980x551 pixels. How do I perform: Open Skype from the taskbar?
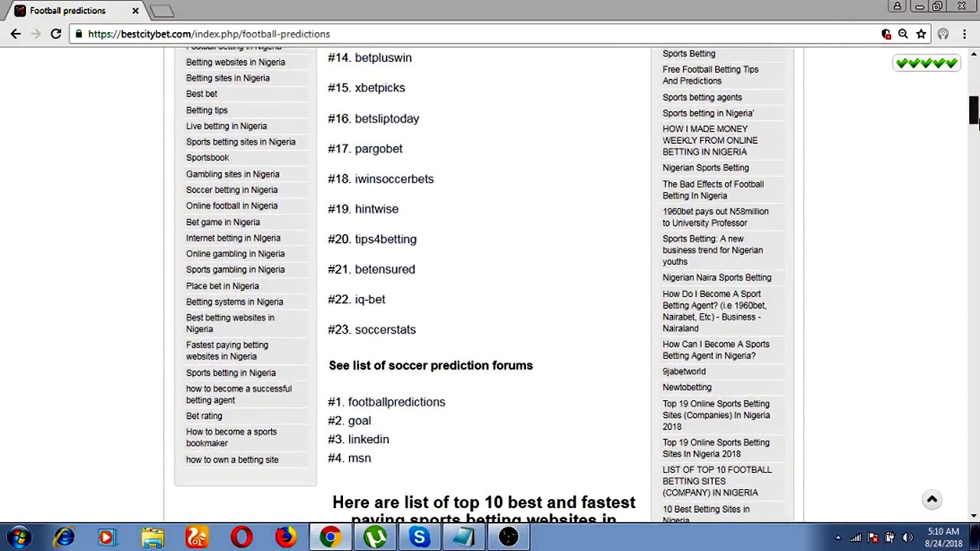[419, 537]
